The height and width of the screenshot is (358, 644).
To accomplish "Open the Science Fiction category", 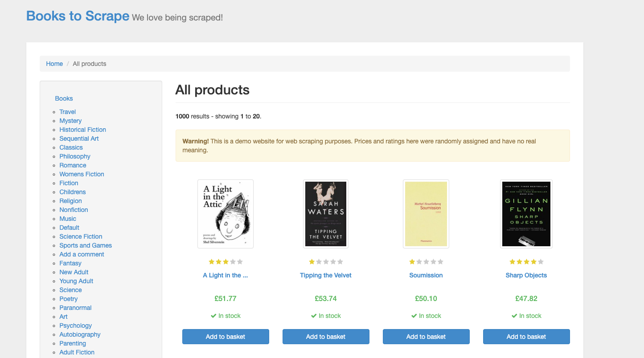I will [81, 236].
